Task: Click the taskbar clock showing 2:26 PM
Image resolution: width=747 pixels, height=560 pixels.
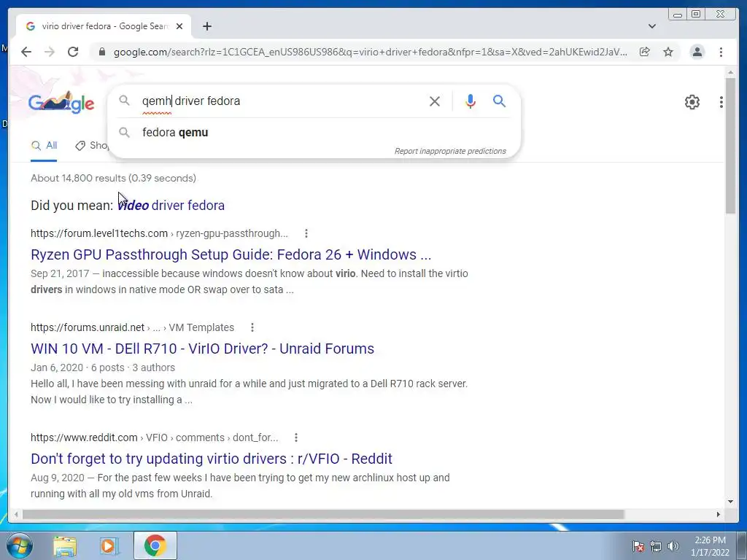Action: [710, 546]
